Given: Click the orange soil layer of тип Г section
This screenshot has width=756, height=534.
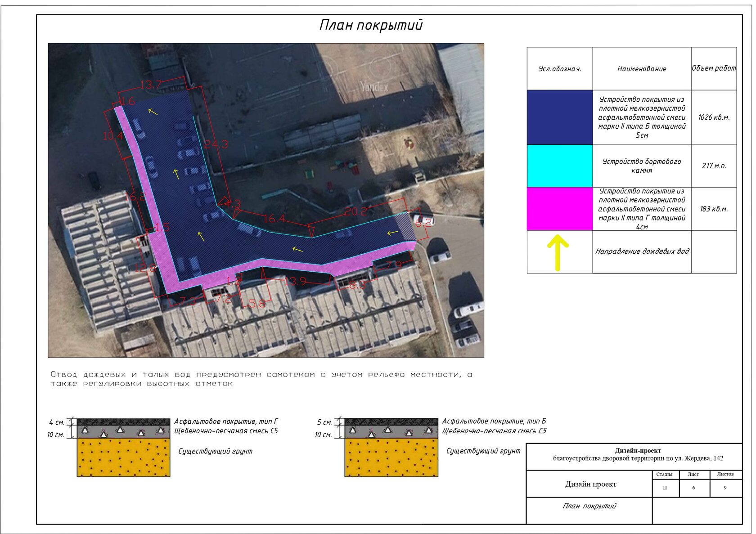Looking at the screenshot, I should click(123, 457).
